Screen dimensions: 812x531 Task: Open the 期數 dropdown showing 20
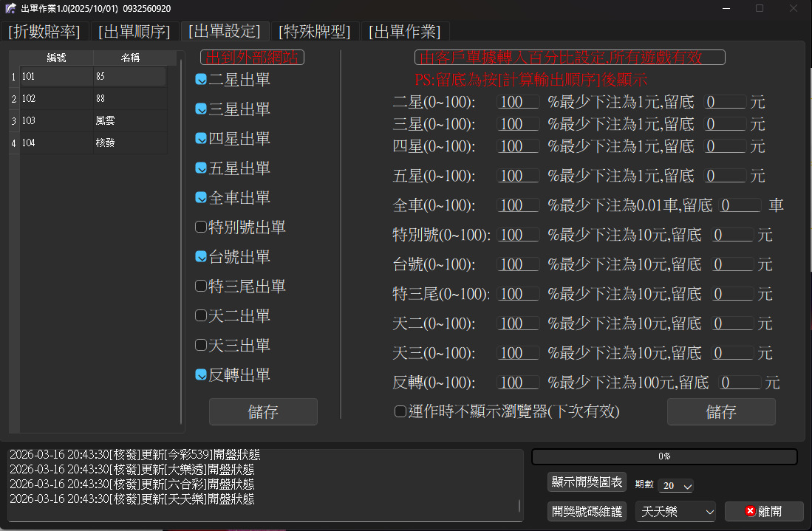point(675,485)
